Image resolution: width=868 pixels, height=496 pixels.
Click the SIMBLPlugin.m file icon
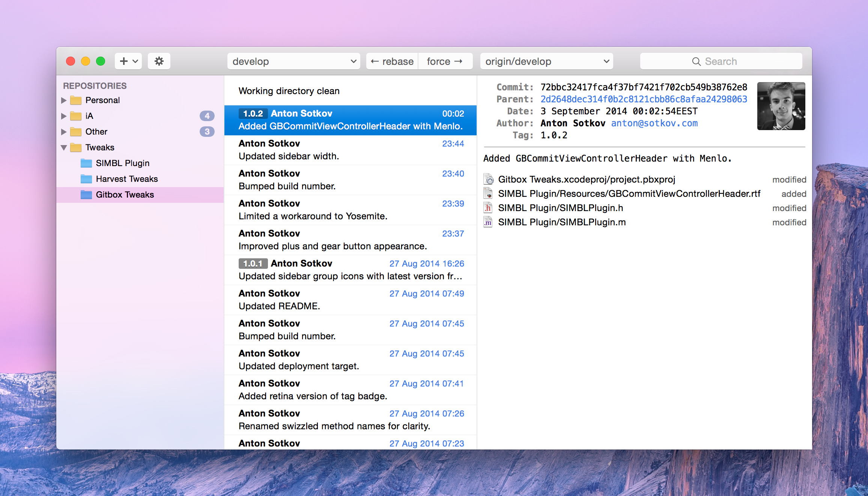tap(488, 222)
